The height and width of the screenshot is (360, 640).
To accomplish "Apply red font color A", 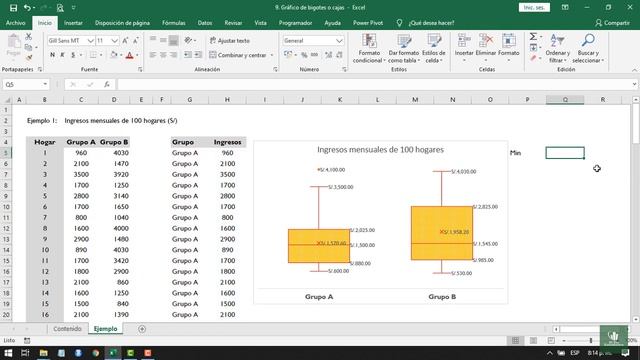I will [130, 55].
